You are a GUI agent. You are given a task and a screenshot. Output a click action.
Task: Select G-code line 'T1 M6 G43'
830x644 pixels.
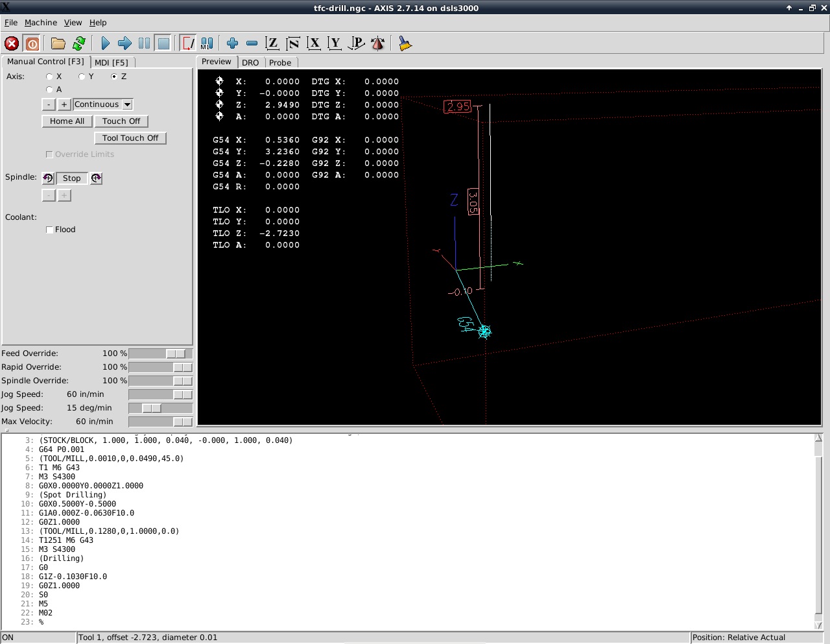[59, 468]
